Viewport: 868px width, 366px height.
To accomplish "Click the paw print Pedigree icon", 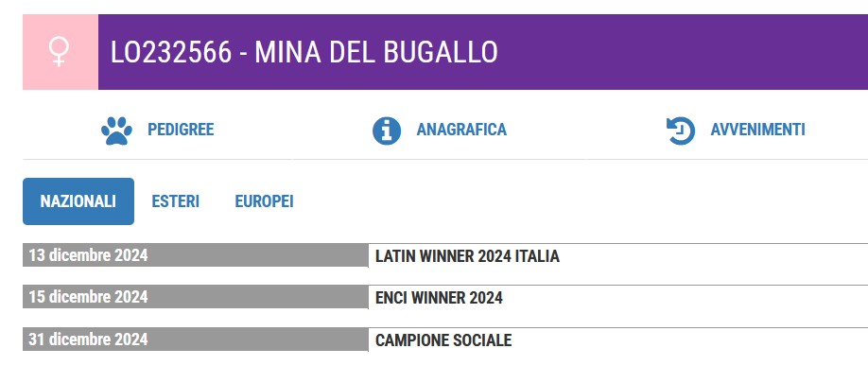I will coord(117,131).
